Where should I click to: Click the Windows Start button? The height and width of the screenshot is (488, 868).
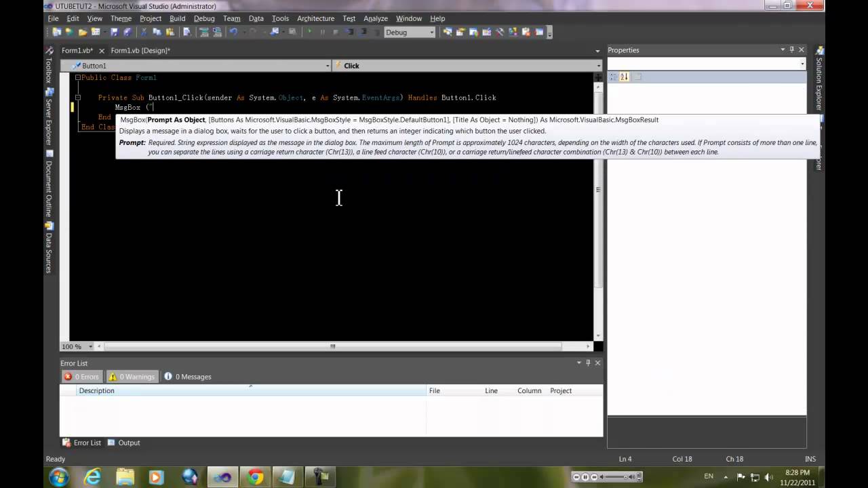pos(59,477)
